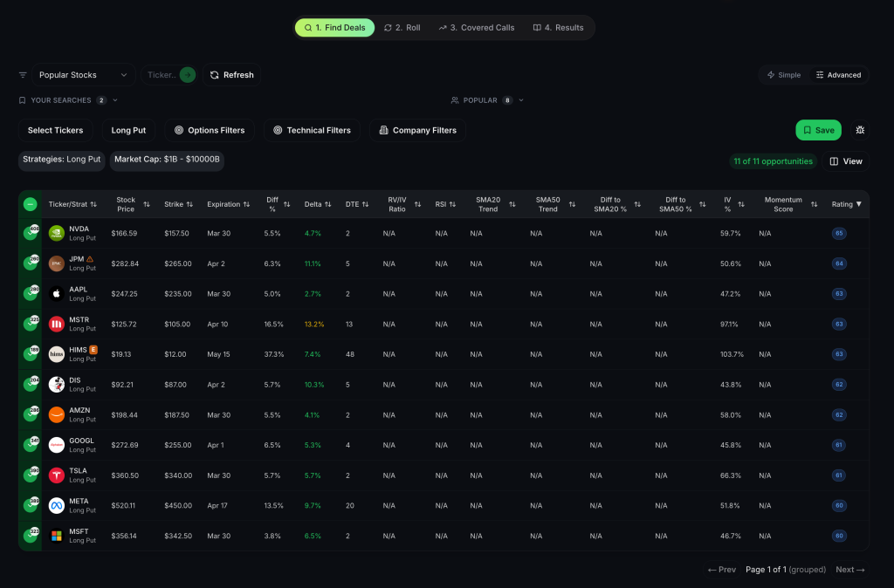Image resolution: width=894 pixels, height=588 pixels.
Task: Open Options Filters via its target icon
Action: (179, 130)
